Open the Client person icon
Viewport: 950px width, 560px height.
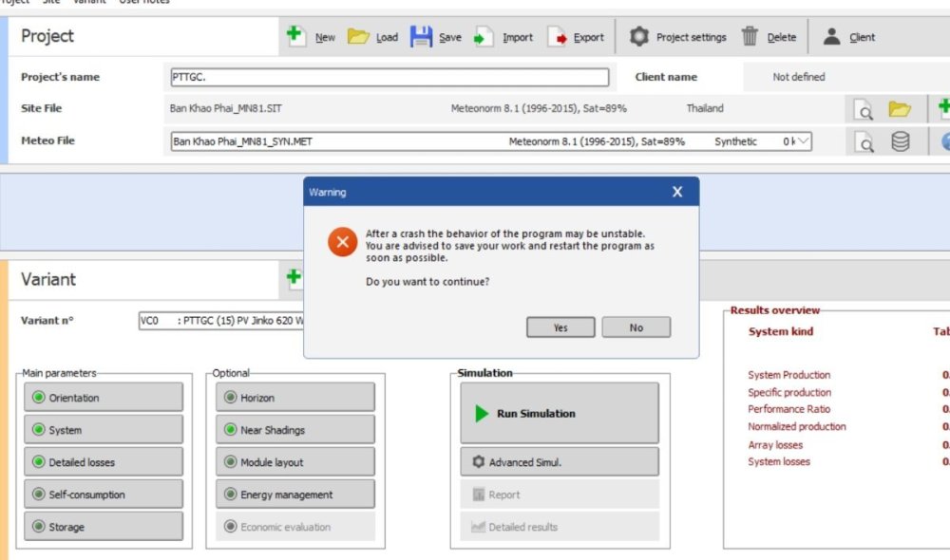(831, 37)
